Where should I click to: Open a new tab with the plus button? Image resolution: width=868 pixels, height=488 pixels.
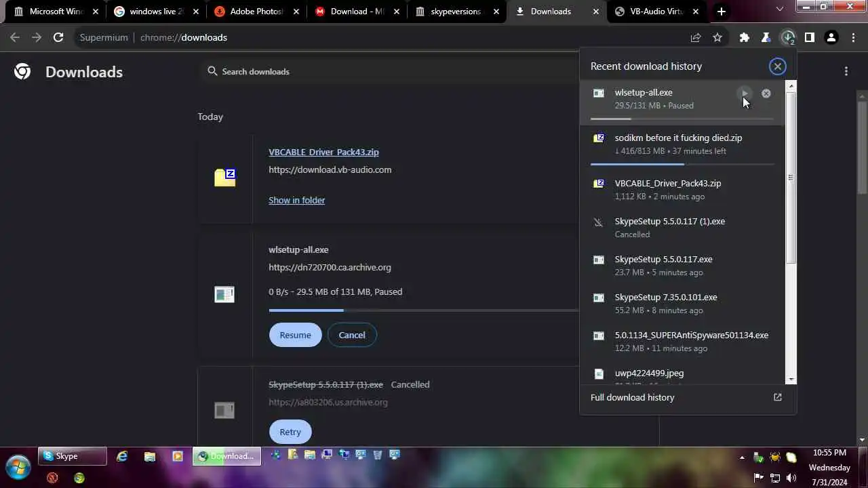click(722, 12)
